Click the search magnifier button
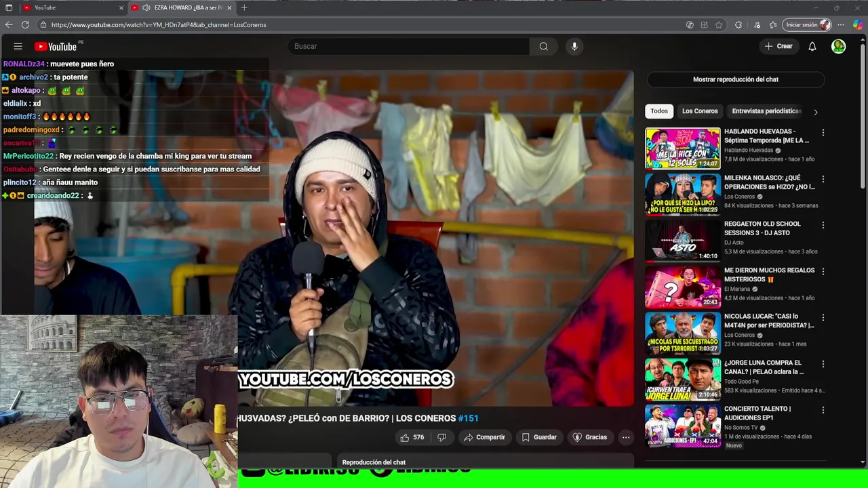 coord(543,46)
